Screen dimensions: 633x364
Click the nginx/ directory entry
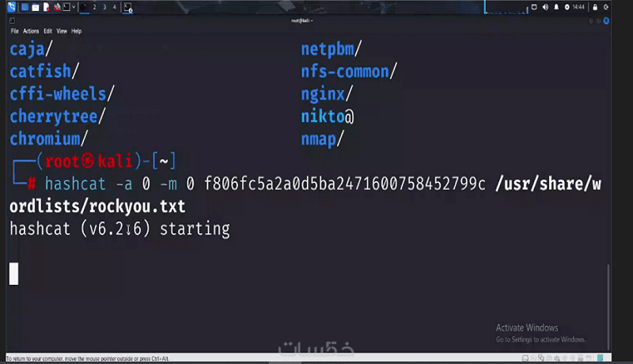click(327, 94)
